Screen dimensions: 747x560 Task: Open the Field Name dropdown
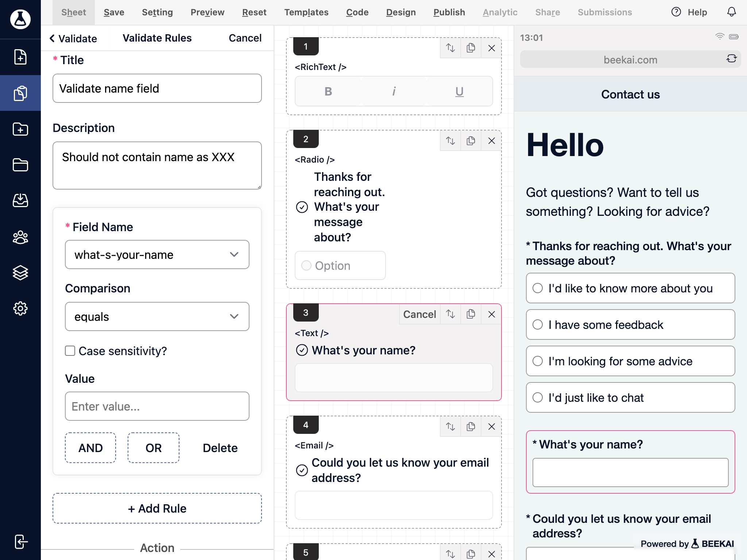click(x=157, y=254)
